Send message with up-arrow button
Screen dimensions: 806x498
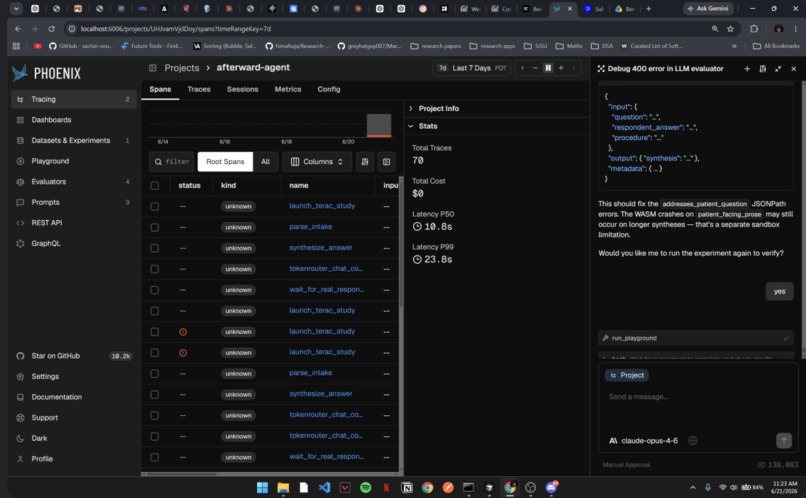point(783,440)
